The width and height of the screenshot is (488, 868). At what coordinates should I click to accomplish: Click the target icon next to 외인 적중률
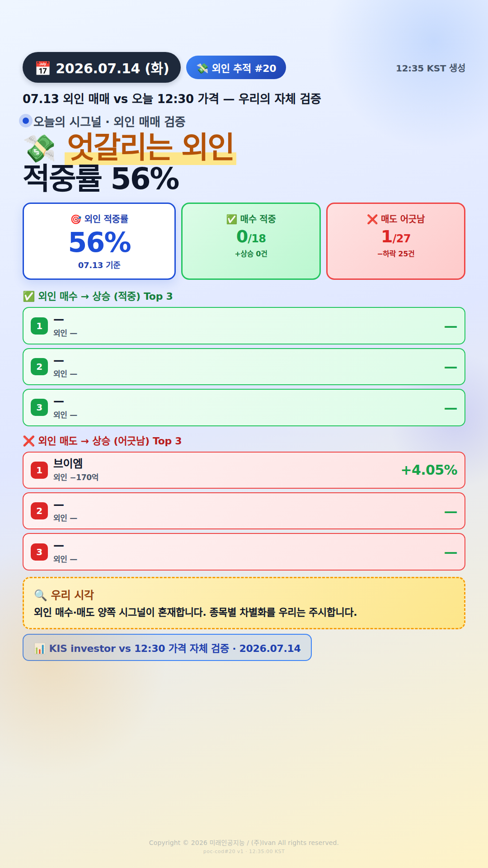coord(76,219)
